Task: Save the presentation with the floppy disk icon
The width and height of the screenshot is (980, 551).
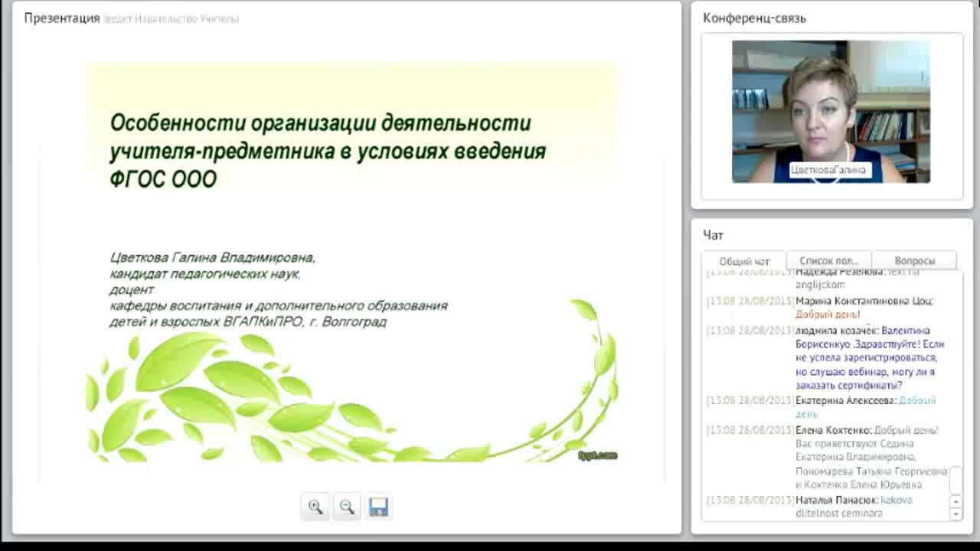Action: [x=378, y=507]
